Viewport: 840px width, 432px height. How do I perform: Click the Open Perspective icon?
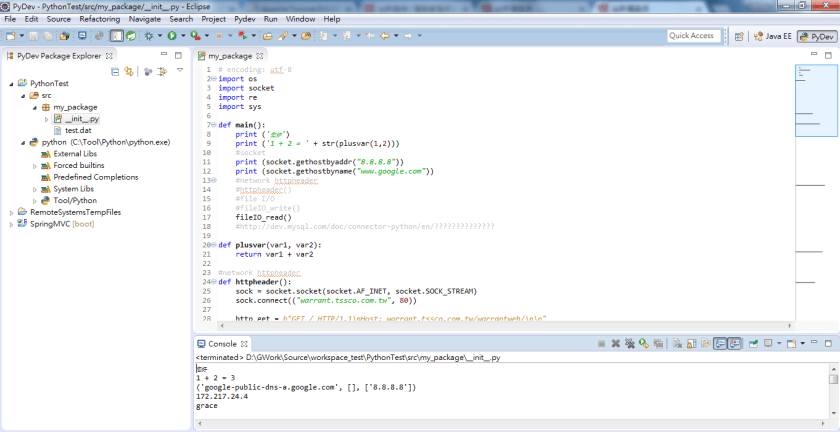[x=739, y=36]
